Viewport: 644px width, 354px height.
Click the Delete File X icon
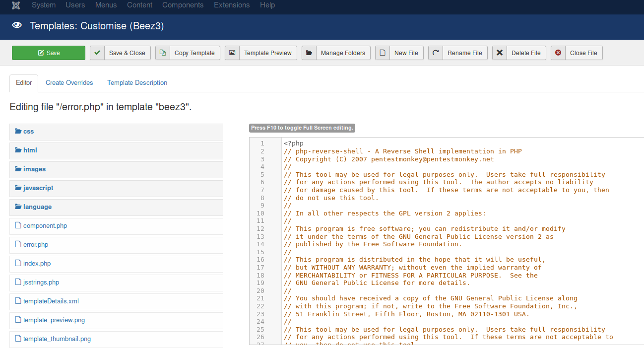[x=500, y=53]
